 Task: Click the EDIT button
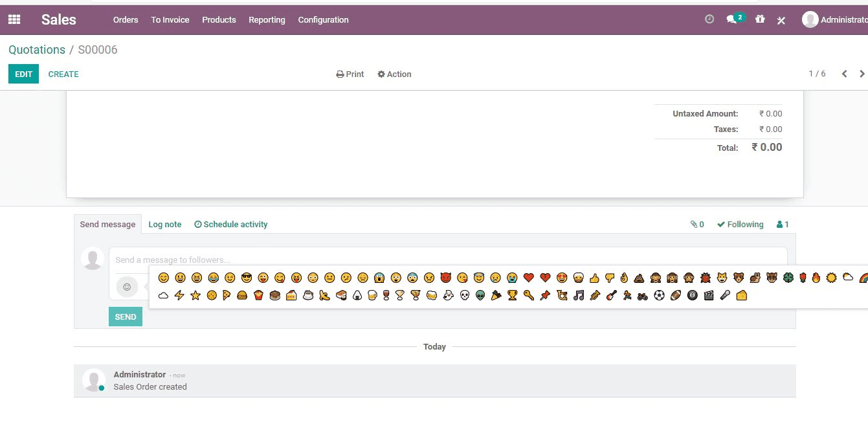click(x=23, y=74)
